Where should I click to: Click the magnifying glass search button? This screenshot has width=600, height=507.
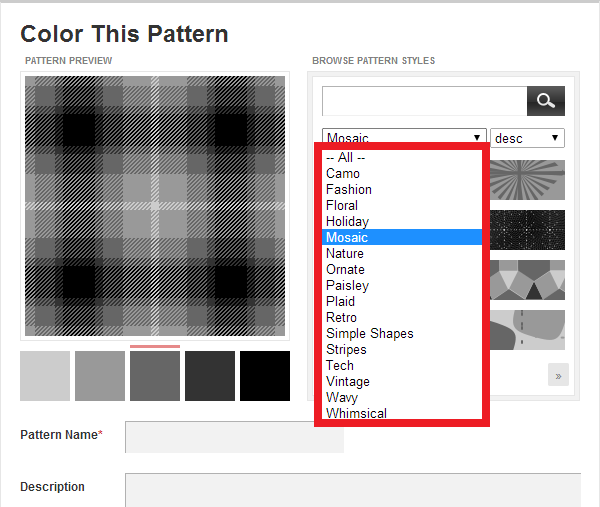pyautogui.click(x=545, y=101)
